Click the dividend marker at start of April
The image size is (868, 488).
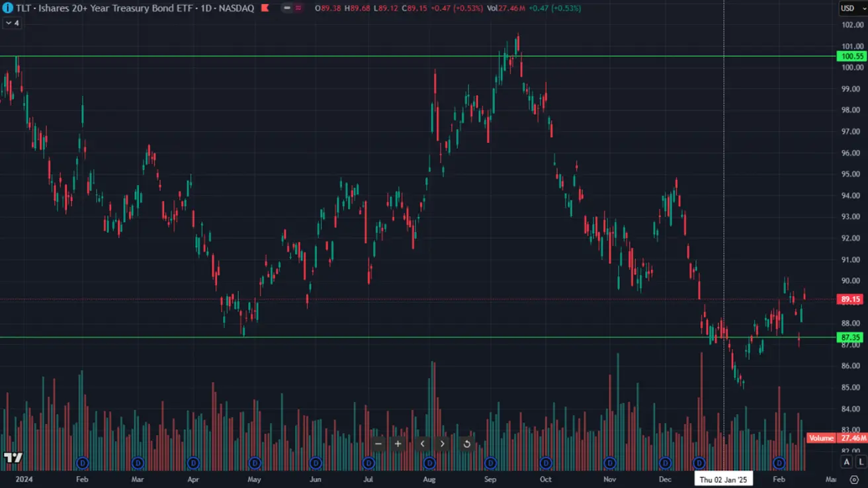pos(193,462)
